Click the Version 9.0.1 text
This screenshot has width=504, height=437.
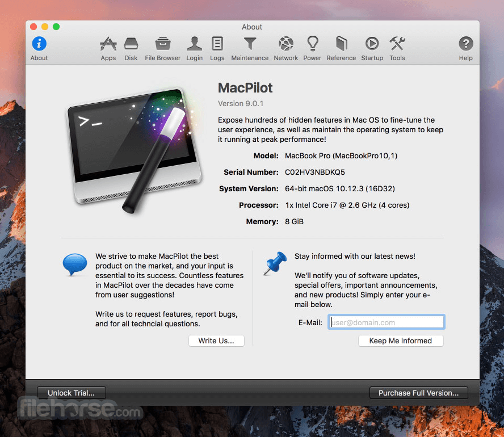coord(241,103)
